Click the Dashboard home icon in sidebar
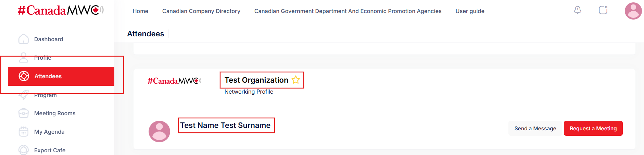The height and width of the screenshot is (155, 644). pyautogui.click(x=24, y=39)
